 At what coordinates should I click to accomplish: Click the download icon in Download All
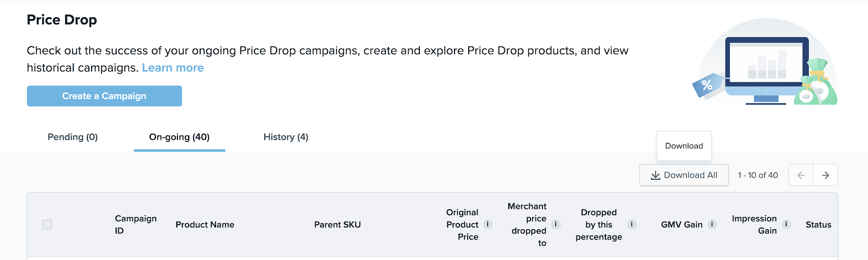[655, 175]
